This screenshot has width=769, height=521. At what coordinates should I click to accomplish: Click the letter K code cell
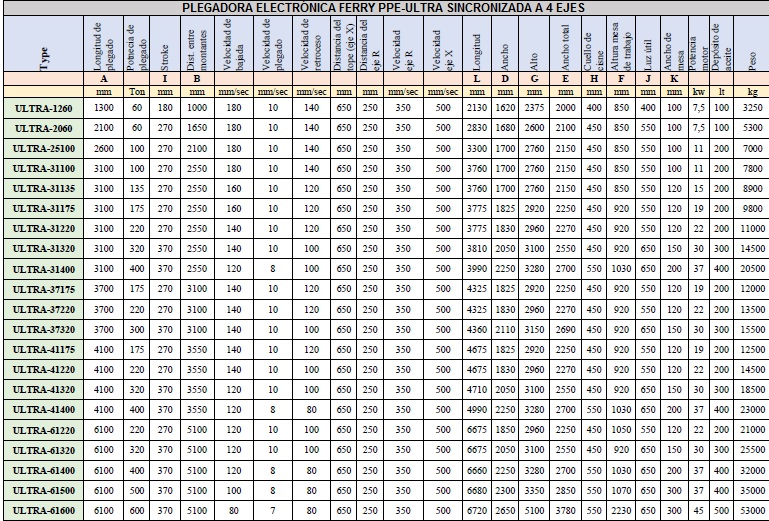(x=674, y=78)
